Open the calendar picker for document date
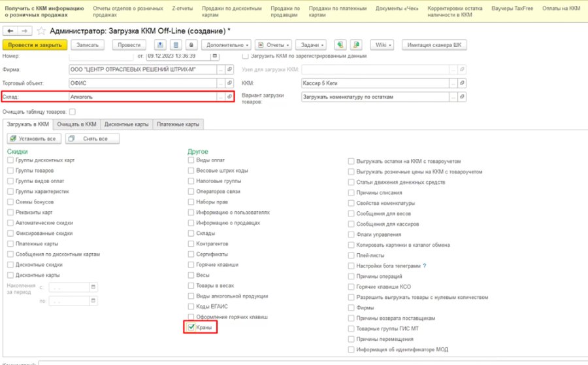 coord(215,56)
